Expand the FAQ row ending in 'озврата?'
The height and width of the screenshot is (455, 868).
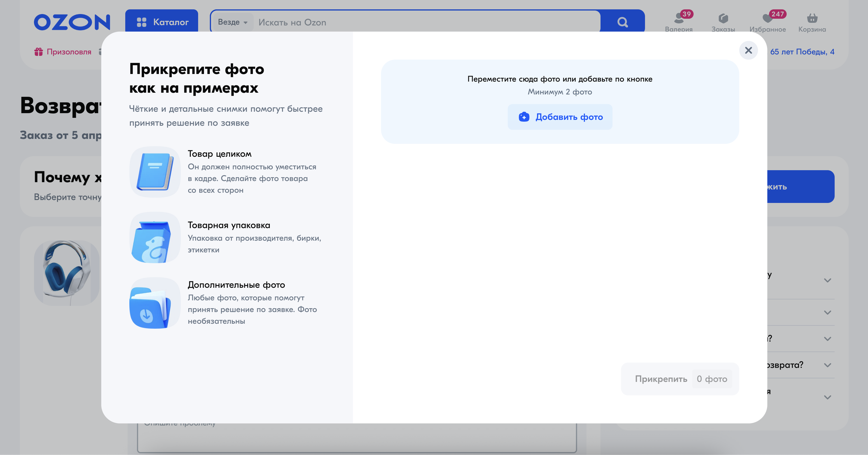(801, 365)
